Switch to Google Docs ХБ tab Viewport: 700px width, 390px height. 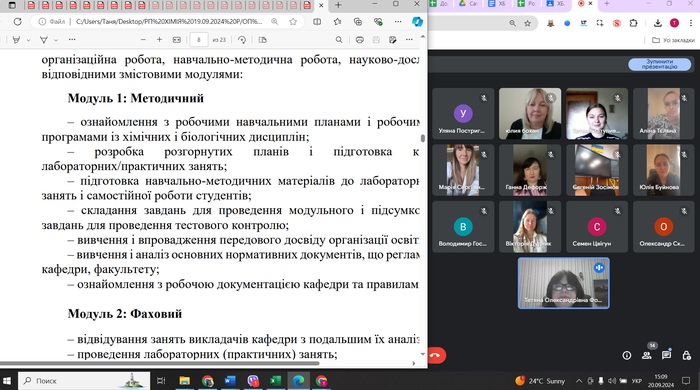[x=497, y=4]
